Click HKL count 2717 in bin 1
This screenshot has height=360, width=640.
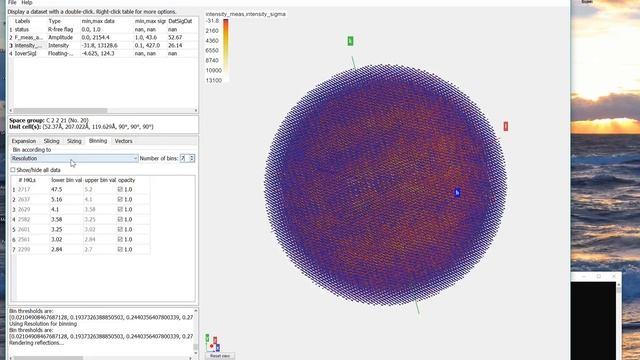click(x=24, y=189)
